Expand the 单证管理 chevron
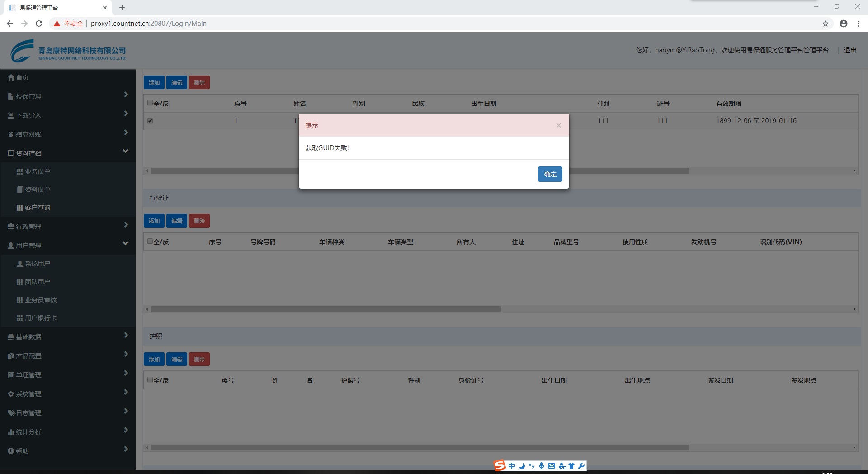Screen dimensions: 868x474 [126, 373]
